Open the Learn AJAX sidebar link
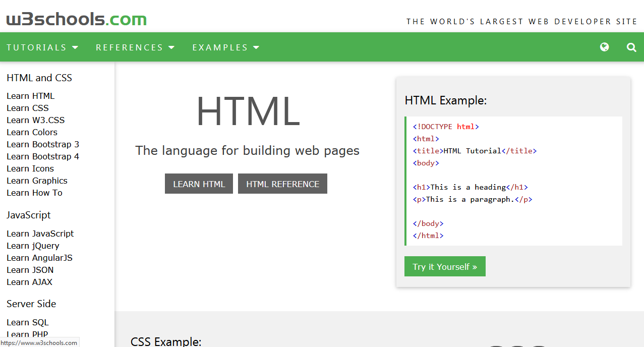The height and width of the screenshot is (347, 644). click(x=29, y=282)
